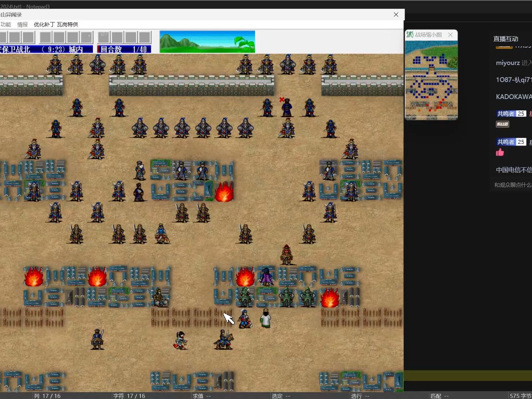Open the 瓦岗特供 menu

68,24
